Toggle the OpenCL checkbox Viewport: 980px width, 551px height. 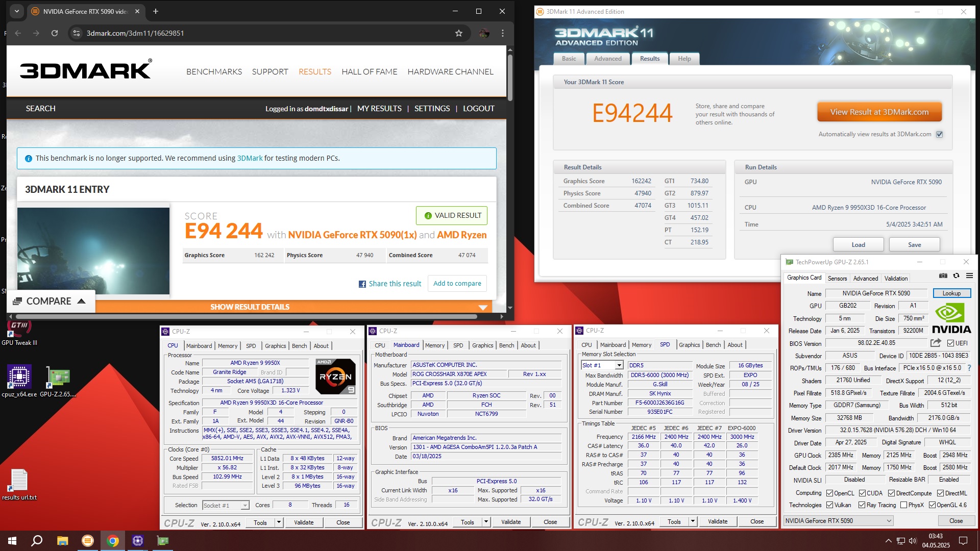pyautogui.click(x=830, y=493)
